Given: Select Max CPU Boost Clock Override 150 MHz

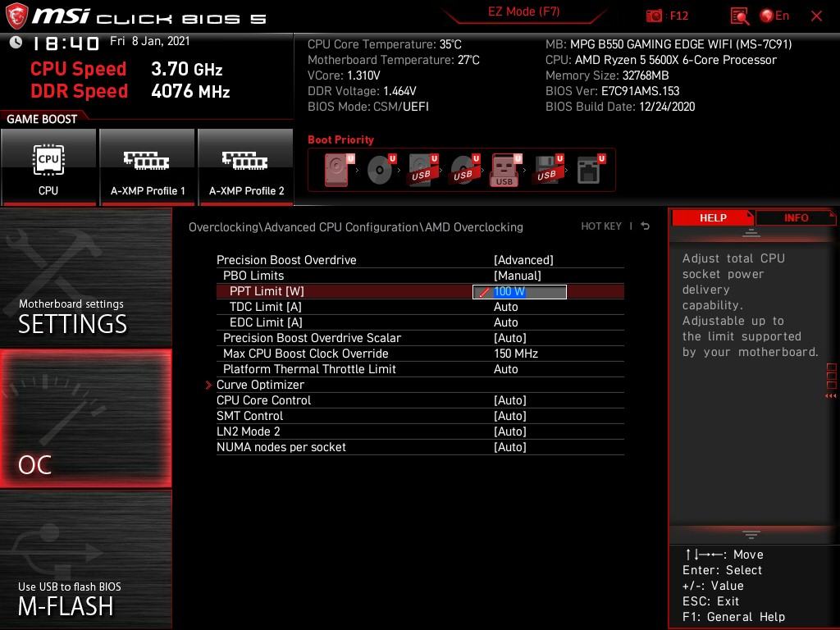Looking at the screenshot, I should point(420,354).
